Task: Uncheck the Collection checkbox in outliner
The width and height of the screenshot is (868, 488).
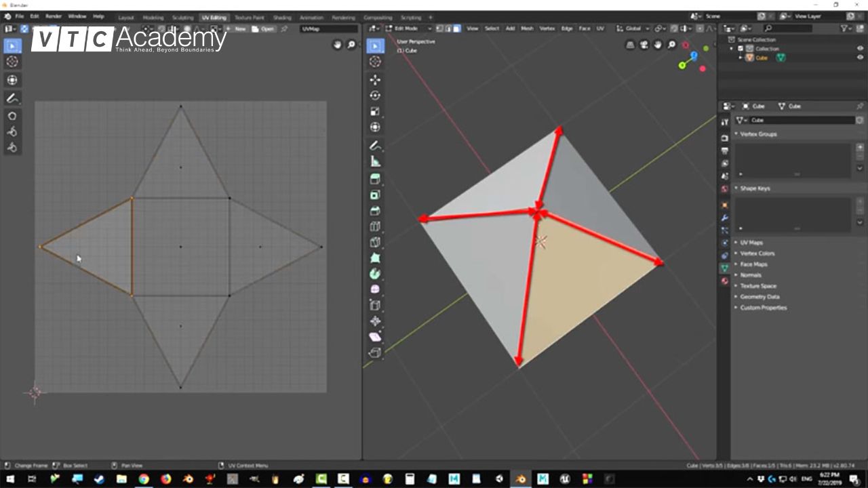Action: pyautogui.click(x=741, y=49)
